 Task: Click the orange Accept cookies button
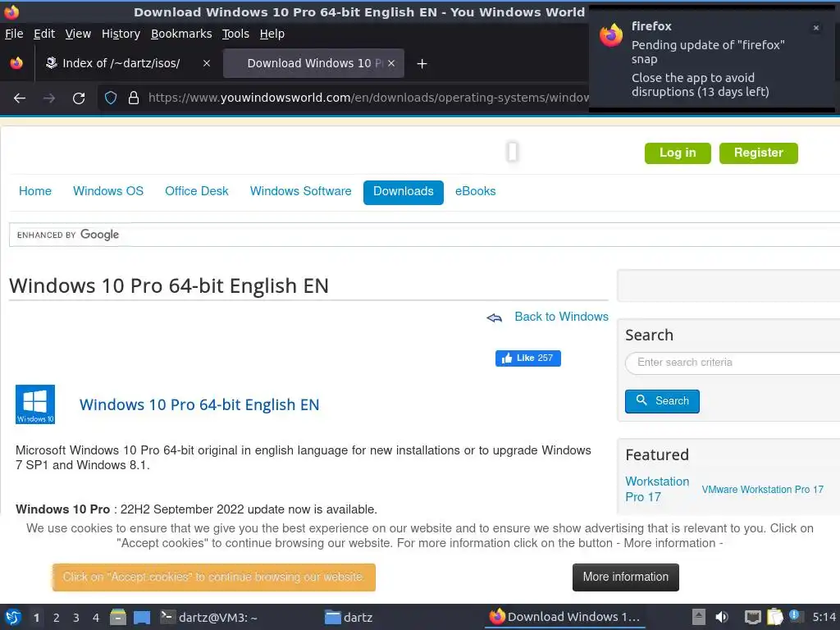point(214,577)
